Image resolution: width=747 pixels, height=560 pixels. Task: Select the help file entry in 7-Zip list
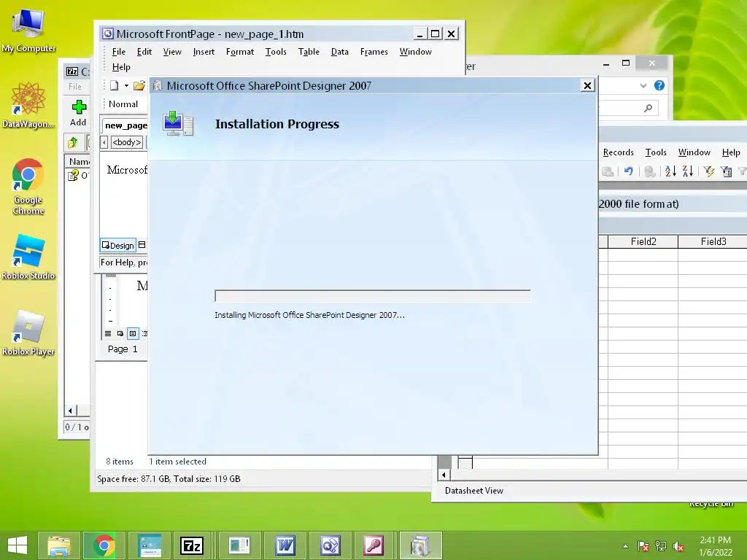click(78, 175)
